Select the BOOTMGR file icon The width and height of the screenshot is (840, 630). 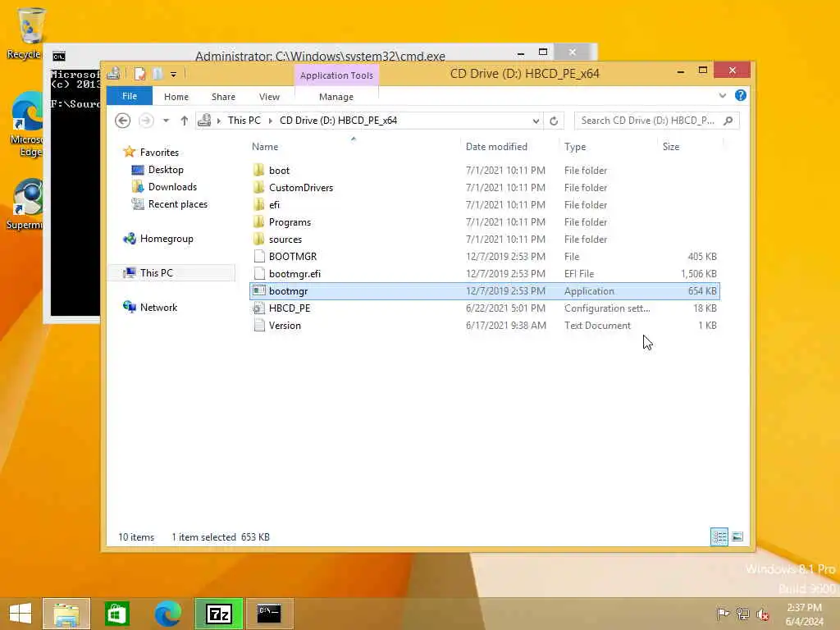pyautogui.click(x=258, y=256)
